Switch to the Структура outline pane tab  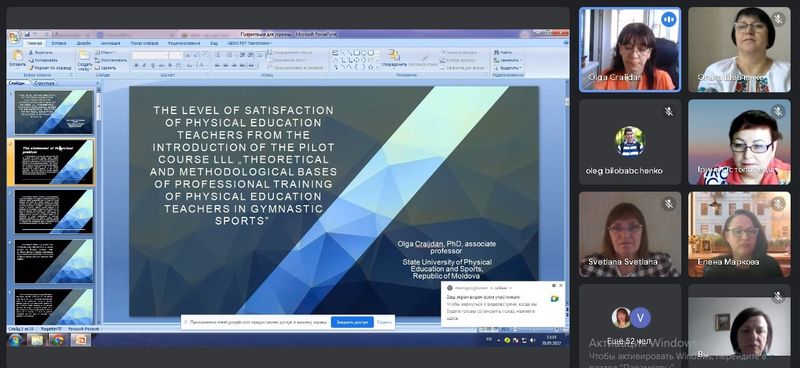(x=44, y=83)
